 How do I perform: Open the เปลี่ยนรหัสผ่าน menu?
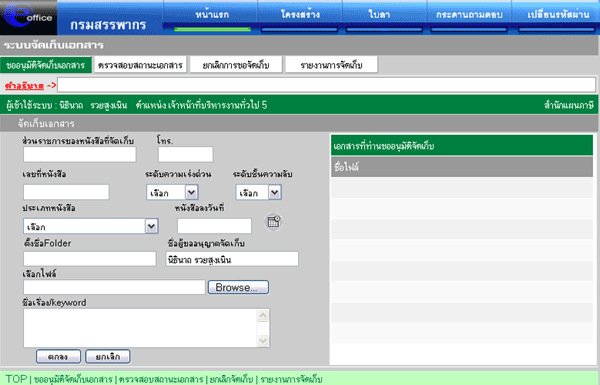558,15
